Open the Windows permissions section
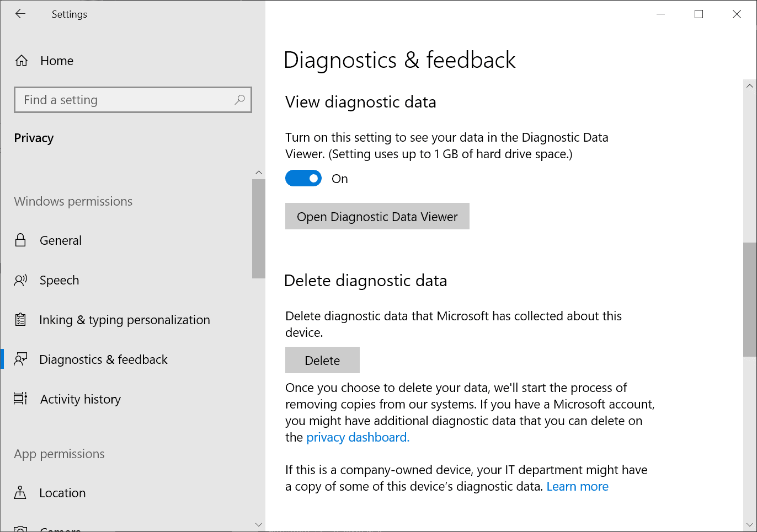Viewport: 757px width, 532px height. (x=72, y=201)
